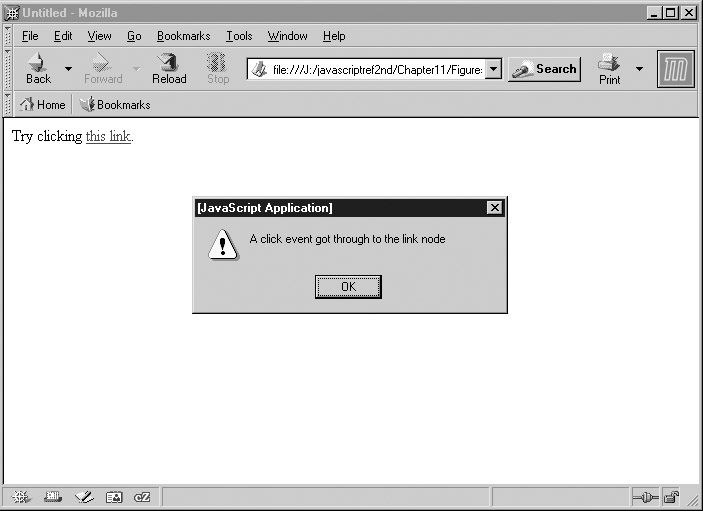Screen dimensions: 703x511
Task: Click the Print toolbar icon
Action: coord(609,68)
